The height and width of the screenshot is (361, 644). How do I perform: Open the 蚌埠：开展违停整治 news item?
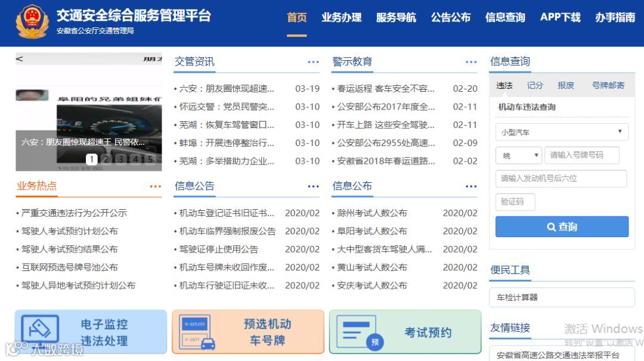(227, 143)
